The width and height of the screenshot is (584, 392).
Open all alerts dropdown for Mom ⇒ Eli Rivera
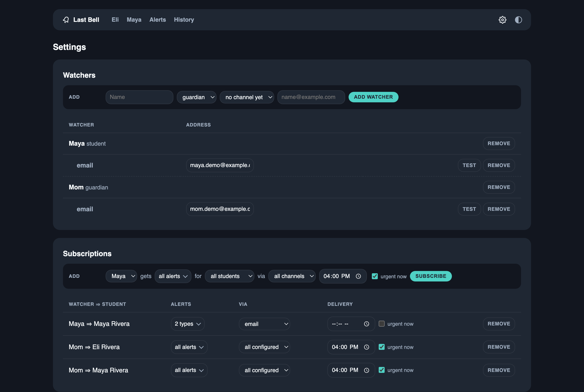click(x=189, y=347)
